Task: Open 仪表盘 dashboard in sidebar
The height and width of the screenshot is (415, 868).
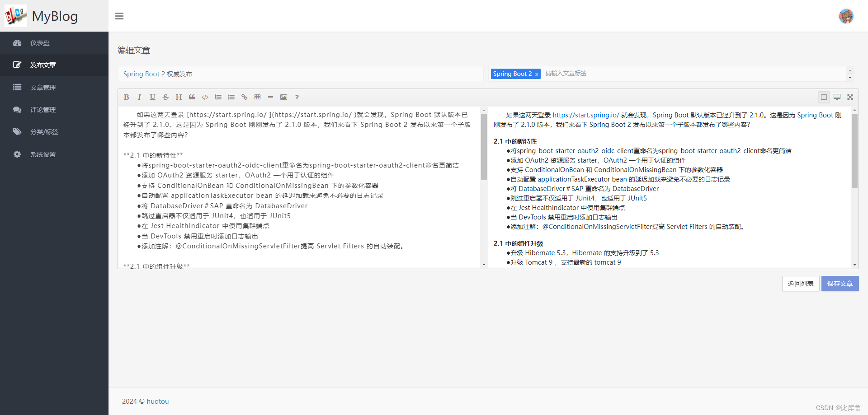Action: (x=54, y=43)
